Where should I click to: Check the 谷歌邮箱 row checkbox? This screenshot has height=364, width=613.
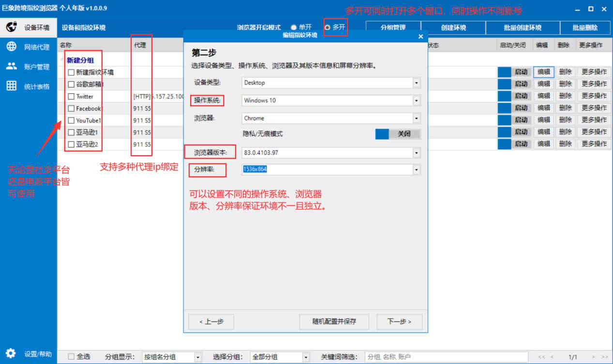(71, 85)
